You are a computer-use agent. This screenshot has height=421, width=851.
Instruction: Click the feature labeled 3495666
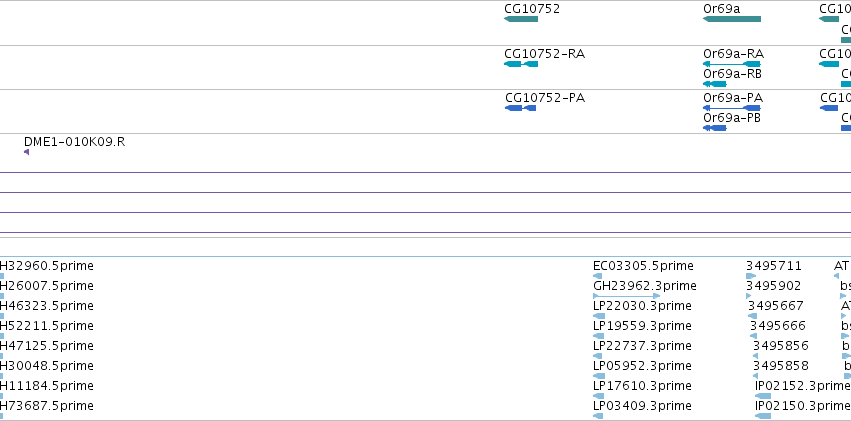click(778, 326)
